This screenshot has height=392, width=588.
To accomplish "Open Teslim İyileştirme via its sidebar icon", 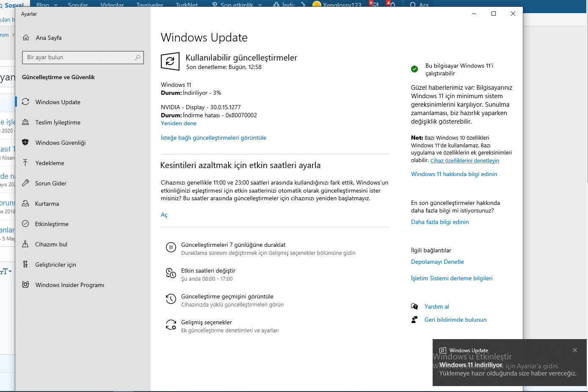I will pos(25,122).
